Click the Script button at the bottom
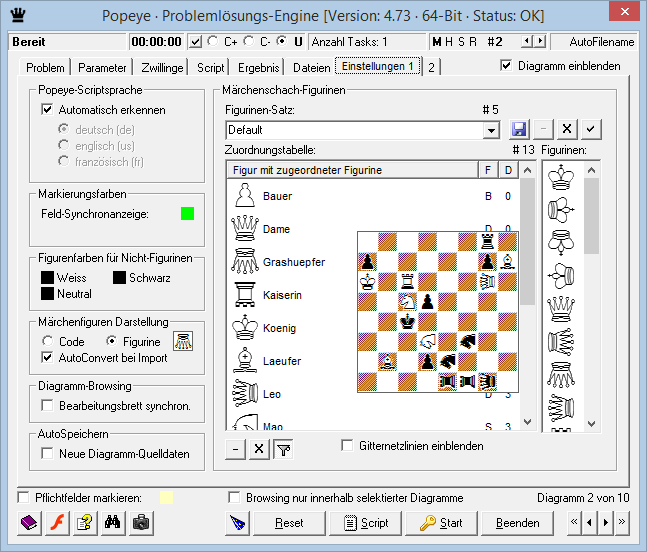This screenshot has height=552, width=647. point(365,523)
